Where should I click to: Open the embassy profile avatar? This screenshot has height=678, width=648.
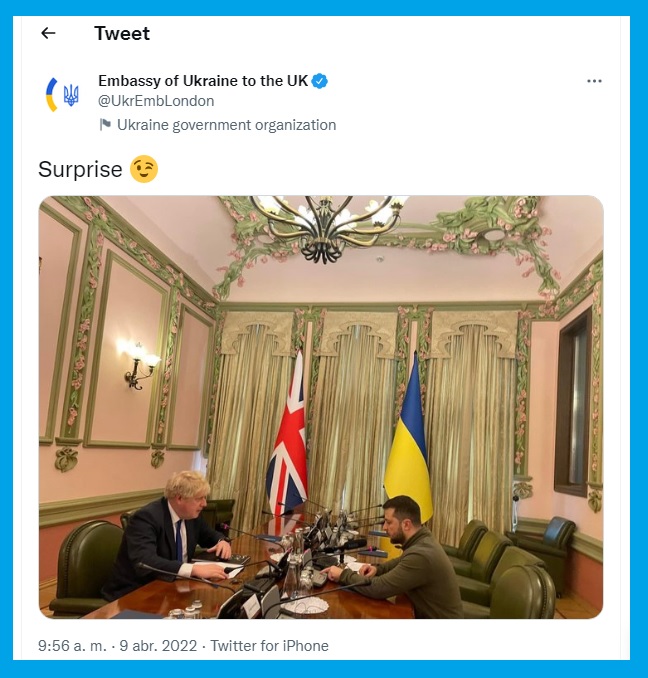coord(63,95)
